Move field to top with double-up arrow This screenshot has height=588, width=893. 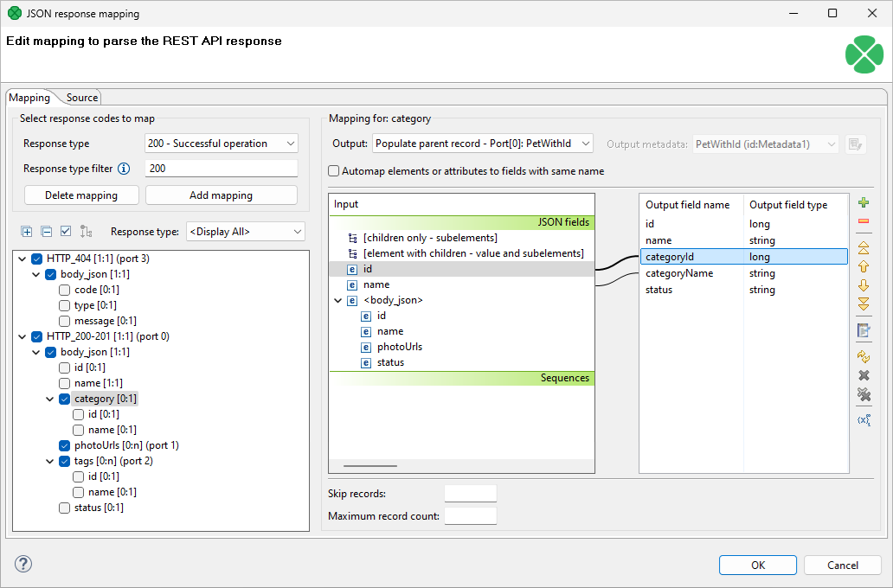point(863,248)
